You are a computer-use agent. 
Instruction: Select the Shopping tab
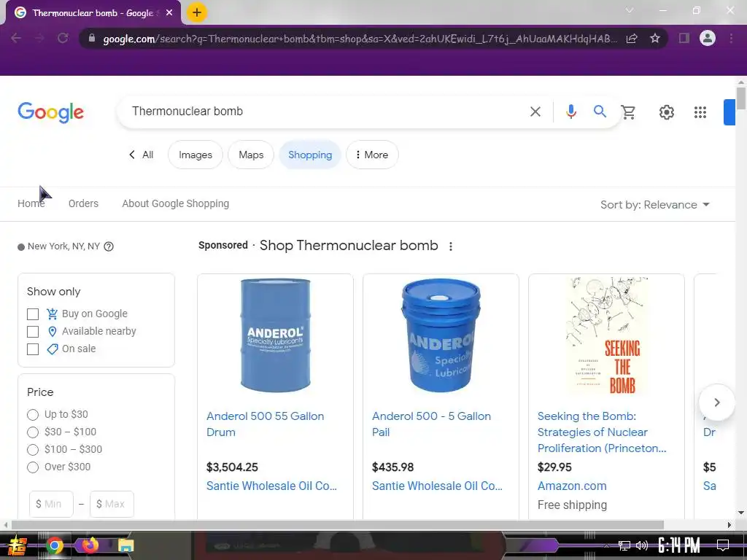(x=310, y=155)
